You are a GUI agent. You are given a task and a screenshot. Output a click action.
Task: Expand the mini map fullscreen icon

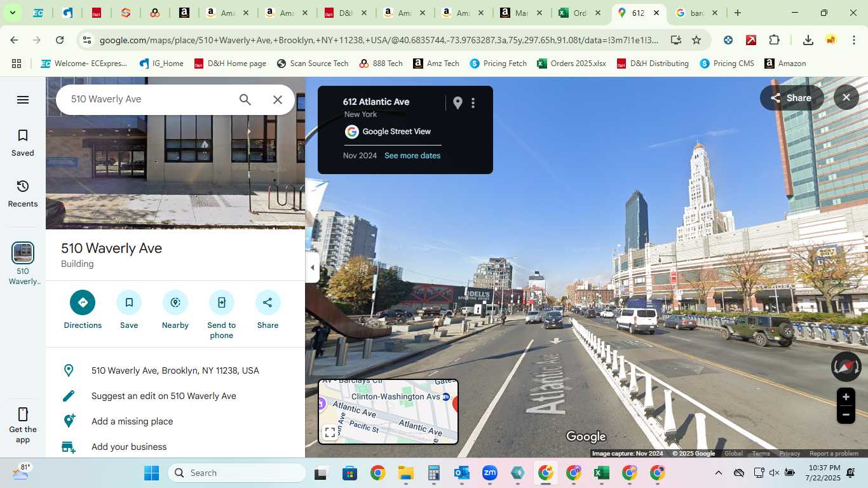pyautogui.click(x=330, y=433)
